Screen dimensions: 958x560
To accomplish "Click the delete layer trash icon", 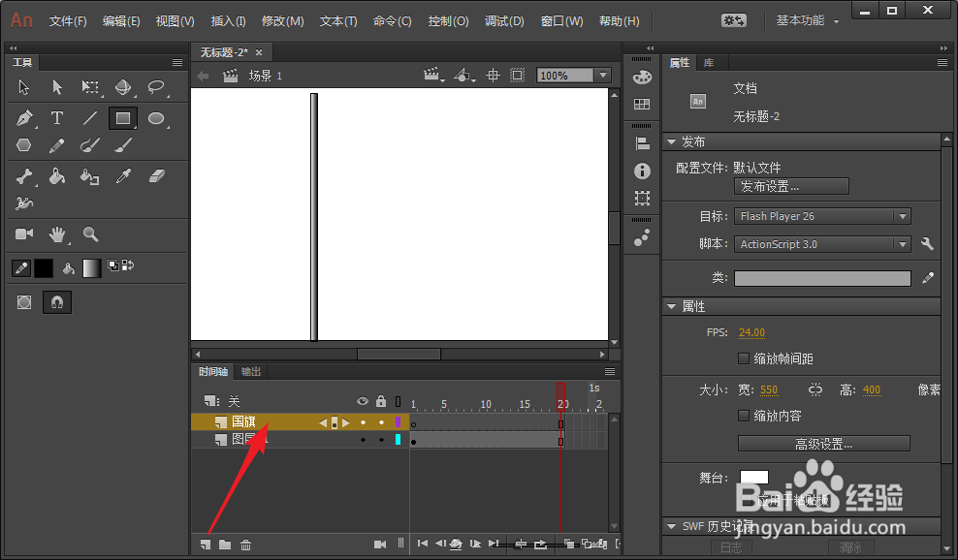I will [x=245, y=544].
